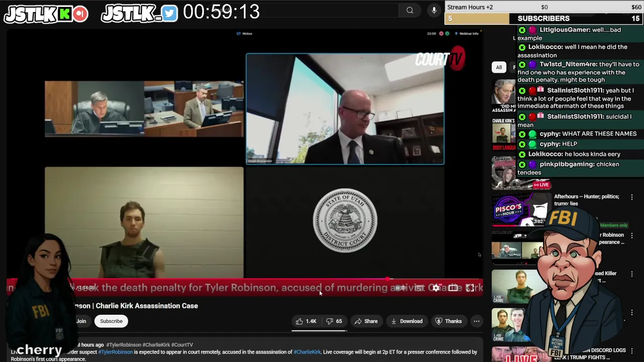Click the Charlie Kirk Assassination Case title text
The height and width of the screenshot is (362, 644).
point(146,306)
